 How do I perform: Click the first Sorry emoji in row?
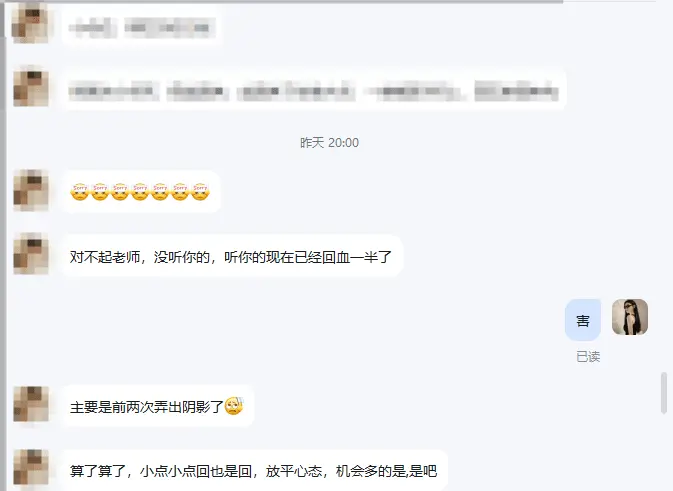(80, 192)
